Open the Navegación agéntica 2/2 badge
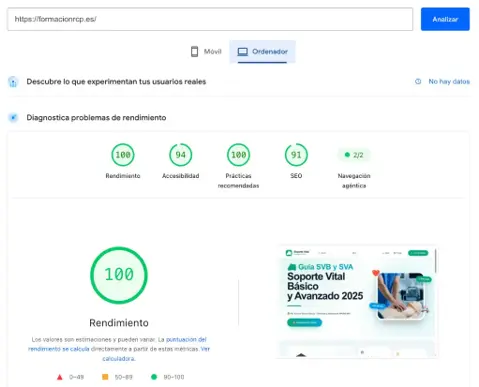This screenshot has width=479, height=387. (354, 155)
